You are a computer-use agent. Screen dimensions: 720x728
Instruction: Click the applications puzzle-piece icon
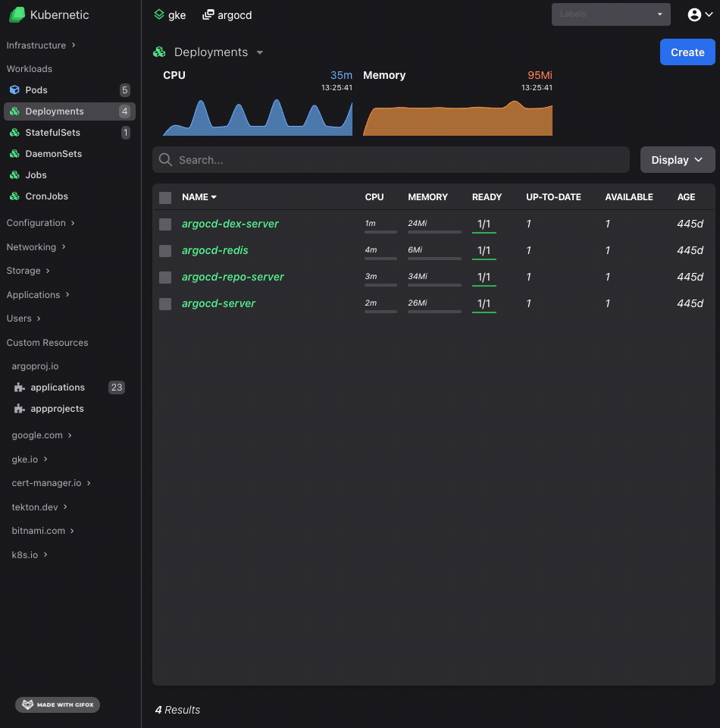[19, 388]
